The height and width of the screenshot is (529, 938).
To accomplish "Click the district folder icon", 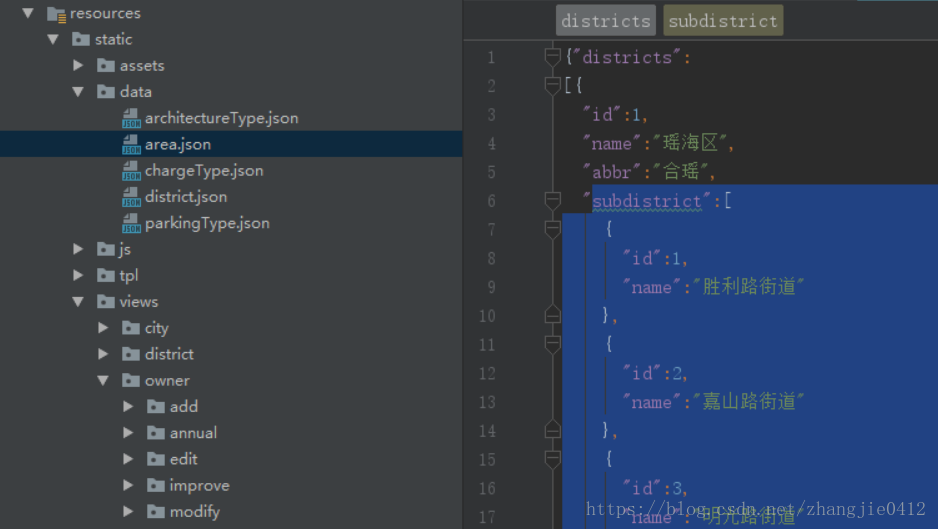I will [131, 354].
